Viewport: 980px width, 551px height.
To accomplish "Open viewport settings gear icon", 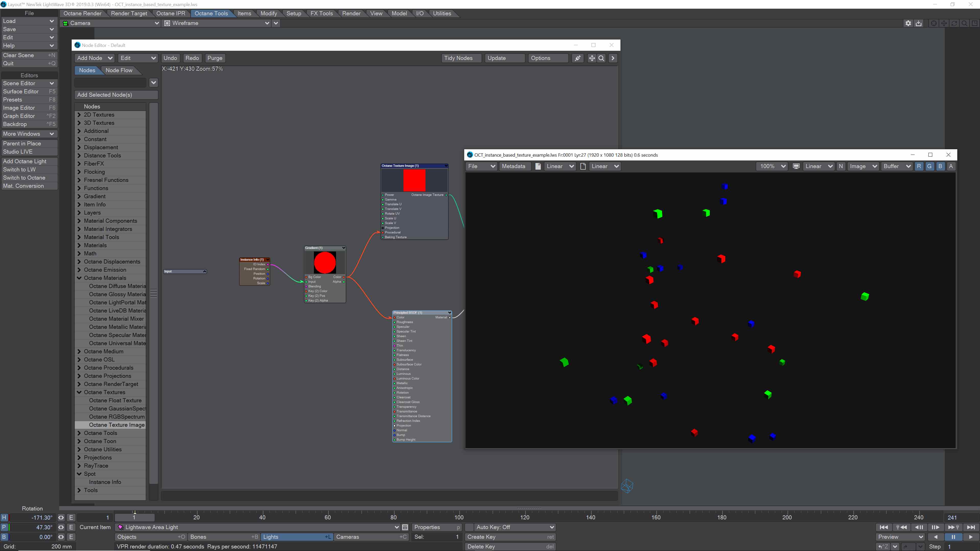I will [x=908, y=23].
